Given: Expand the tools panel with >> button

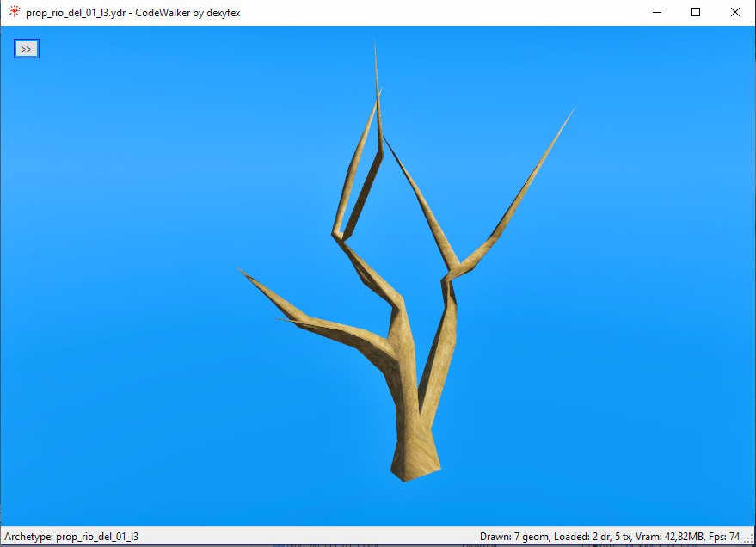Looking at the screenshot, I should 27,49.
